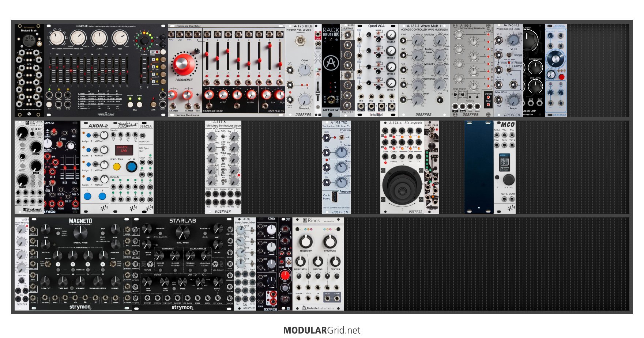Select the blank blue panel module
This screenshot has height=338, width=644.
(x=479, y=167)
